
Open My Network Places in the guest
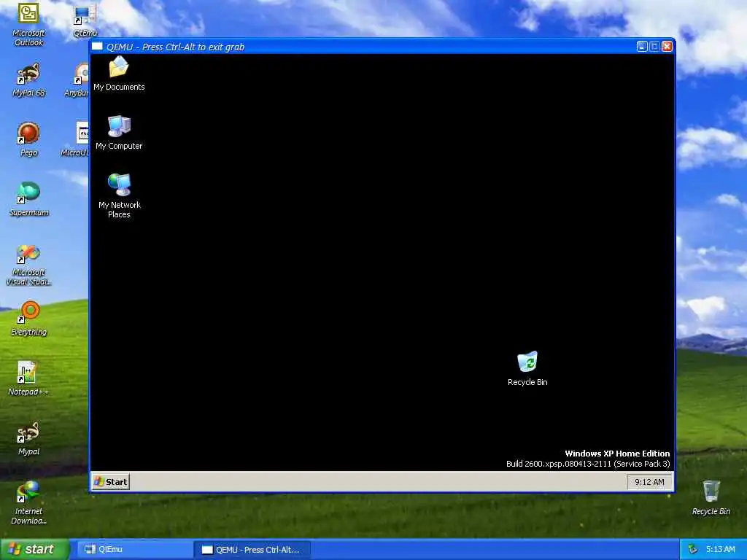coord(119,195)
